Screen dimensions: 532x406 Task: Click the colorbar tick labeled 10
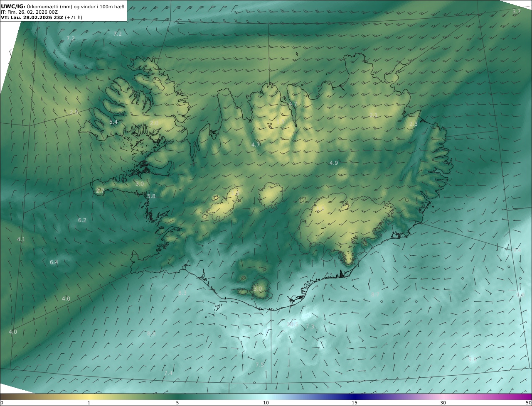266,403
